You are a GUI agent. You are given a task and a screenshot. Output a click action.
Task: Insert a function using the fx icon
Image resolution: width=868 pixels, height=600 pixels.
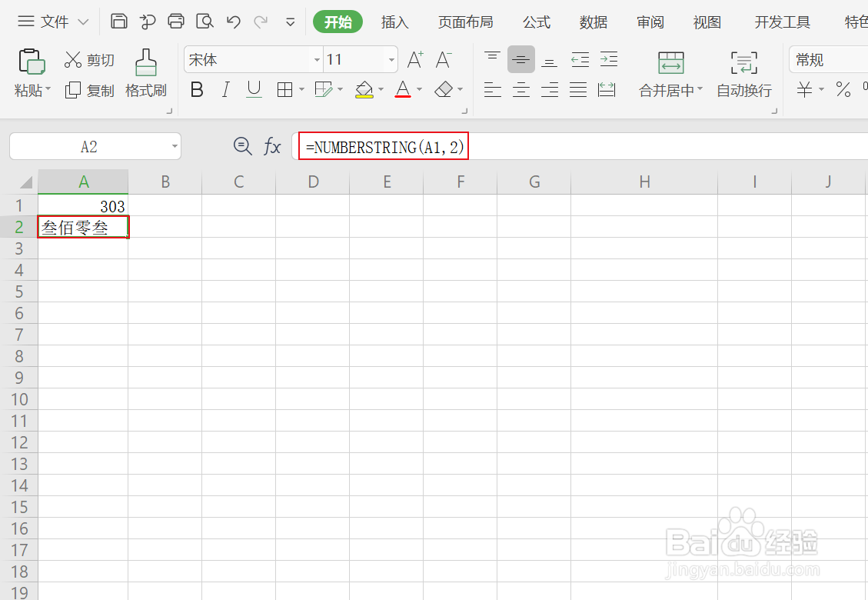[x=273, y=146]
